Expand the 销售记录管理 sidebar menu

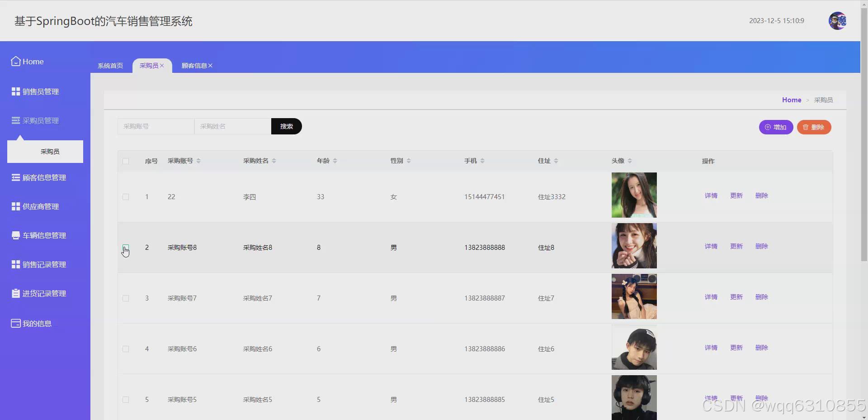44,264
